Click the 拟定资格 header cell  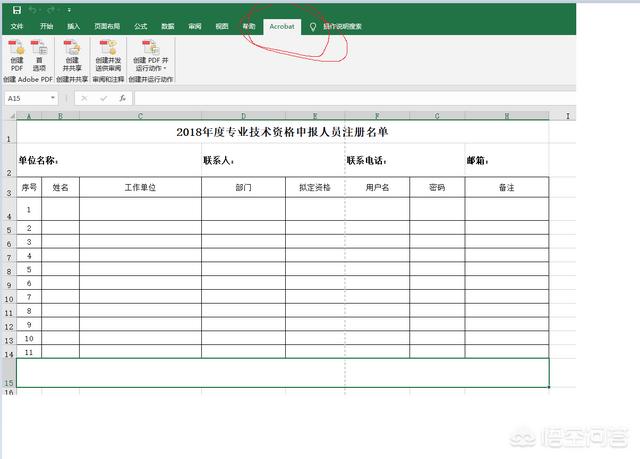pyautogui.click(x=315, y=187)
